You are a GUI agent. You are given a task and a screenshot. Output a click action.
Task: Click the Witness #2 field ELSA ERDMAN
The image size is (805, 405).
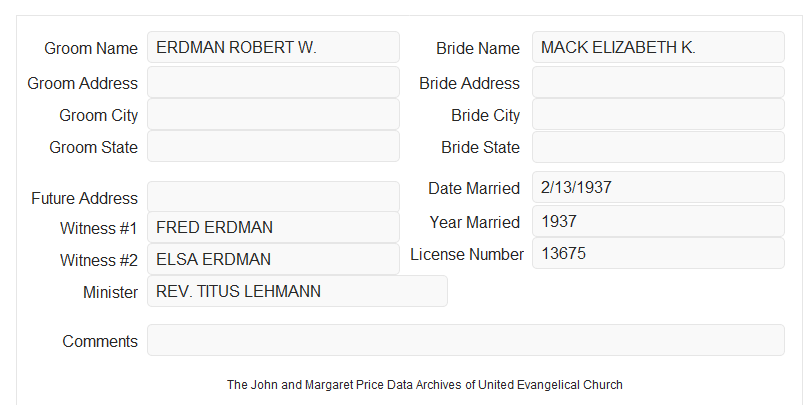273,259
